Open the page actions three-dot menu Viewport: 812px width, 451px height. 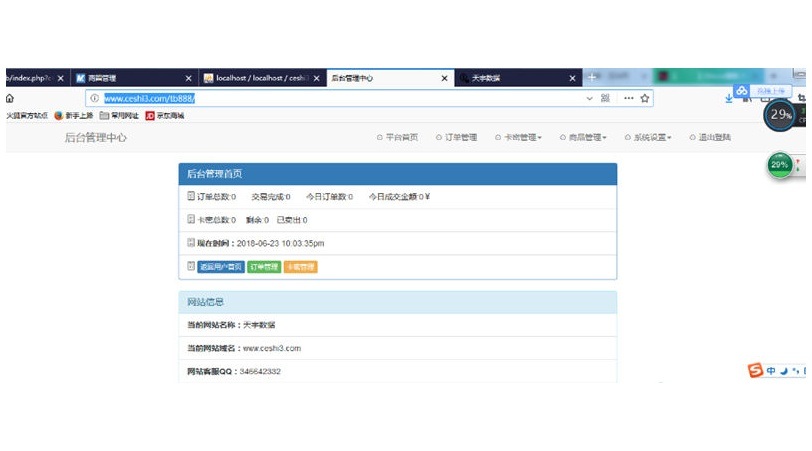(x=629, y=98)
